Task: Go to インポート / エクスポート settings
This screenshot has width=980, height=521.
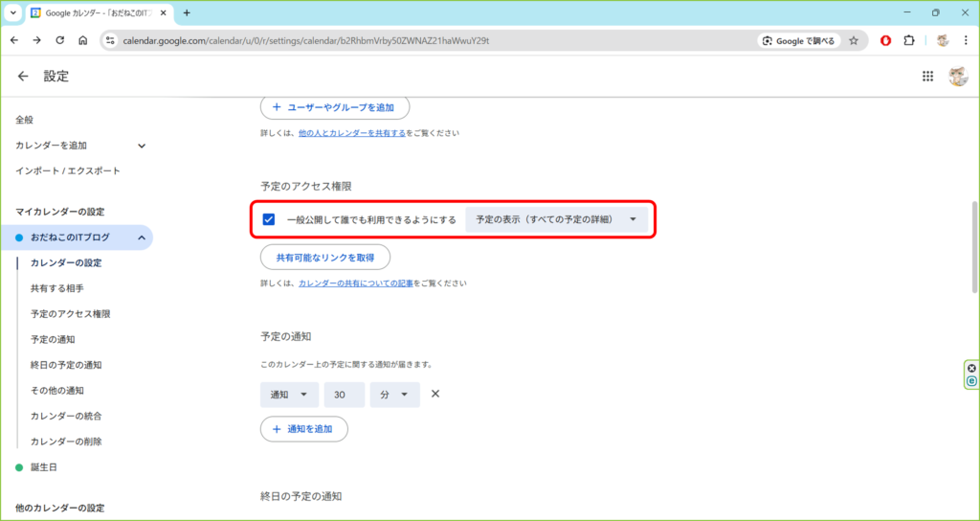Action: coord(68,170)
